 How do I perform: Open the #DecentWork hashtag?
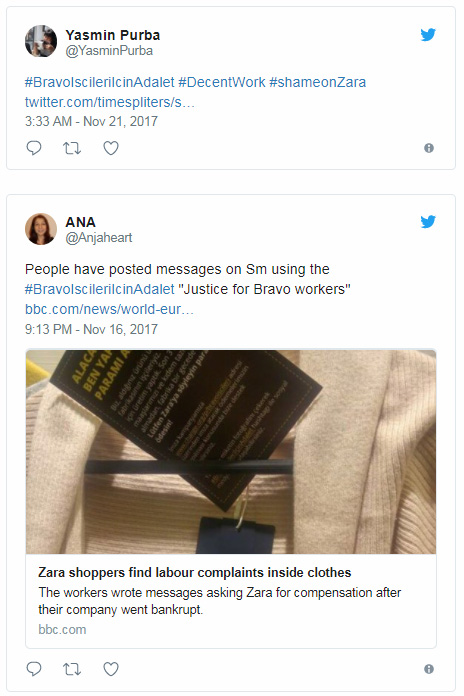pyautogui.click(x=222, y=82)
